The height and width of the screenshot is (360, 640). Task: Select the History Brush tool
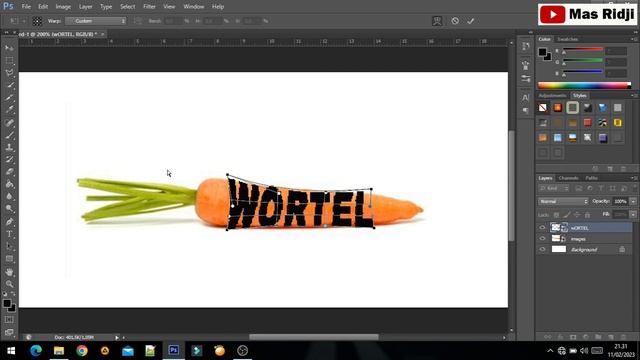pos(9,159)
